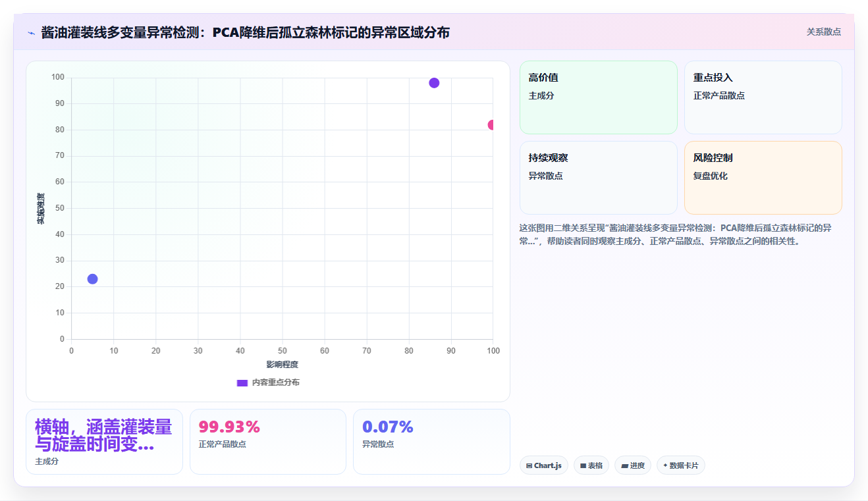Click the Chart.js tag
The width and height of the screenshot is (868, 501).
[x=544, y=465]
